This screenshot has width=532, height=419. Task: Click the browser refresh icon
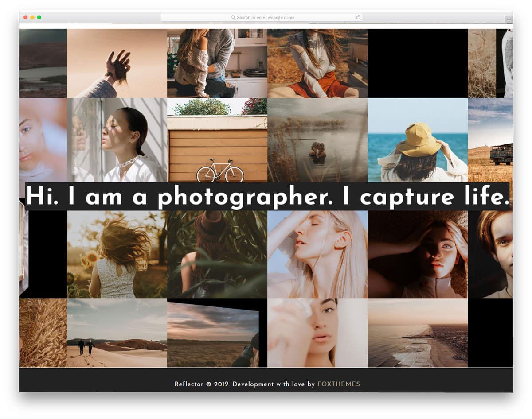click(358, 17)
